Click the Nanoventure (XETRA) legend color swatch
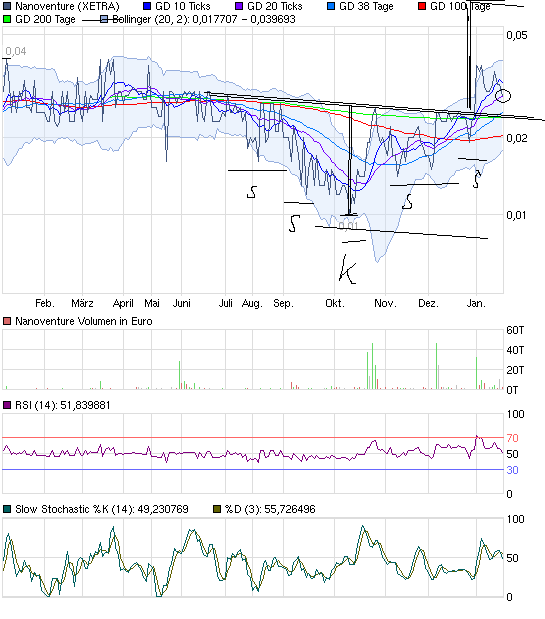The width and height of the screenshot is (545, 619). (7, 6)
